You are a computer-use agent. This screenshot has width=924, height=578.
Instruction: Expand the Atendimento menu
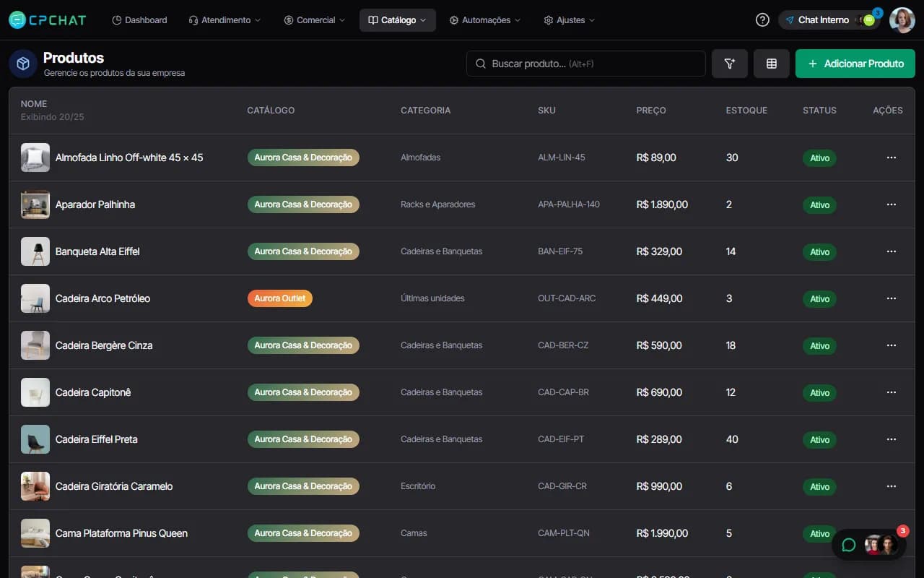click(x=225, y=20)
